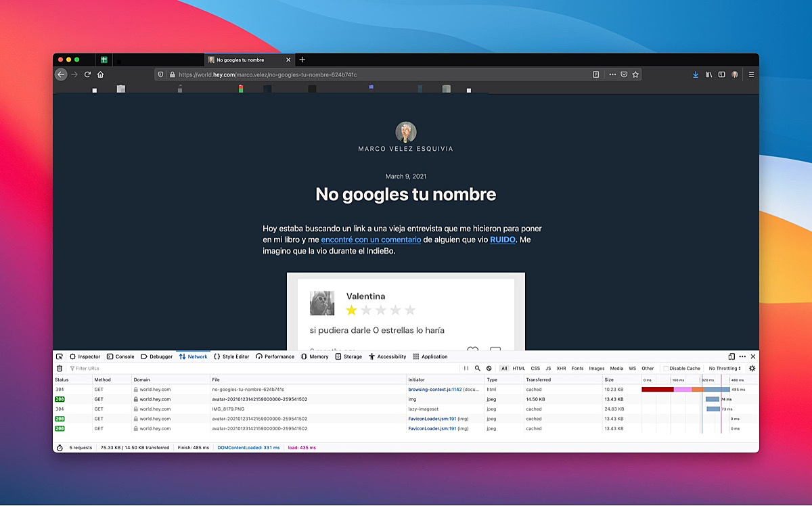Screen dimensions: 812x506
Task: Click the author avatar above the name
Action: coord(406,132)
